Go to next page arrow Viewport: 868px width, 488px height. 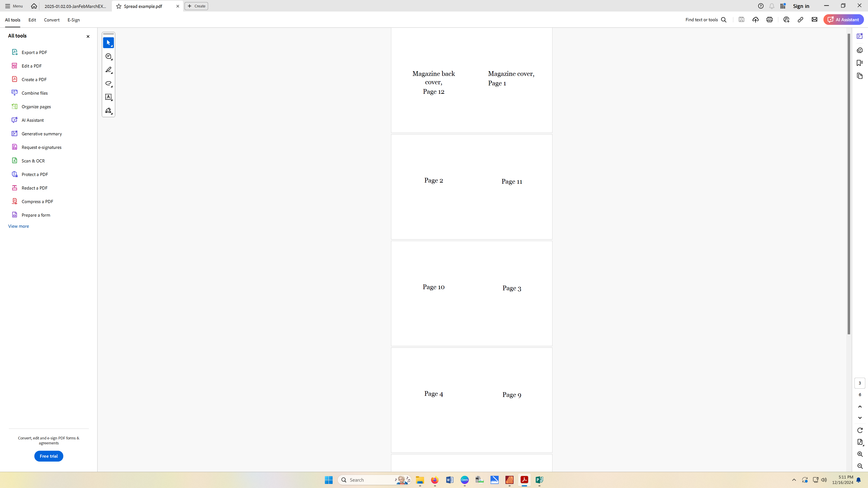pos(860,418)
